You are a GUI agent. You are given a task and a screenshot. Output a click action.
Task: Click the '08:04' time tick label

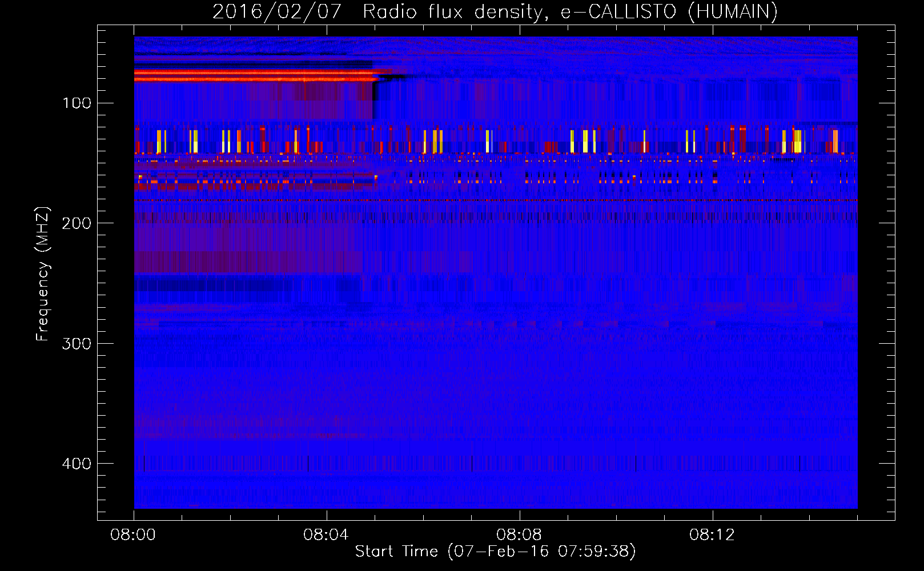326,535
